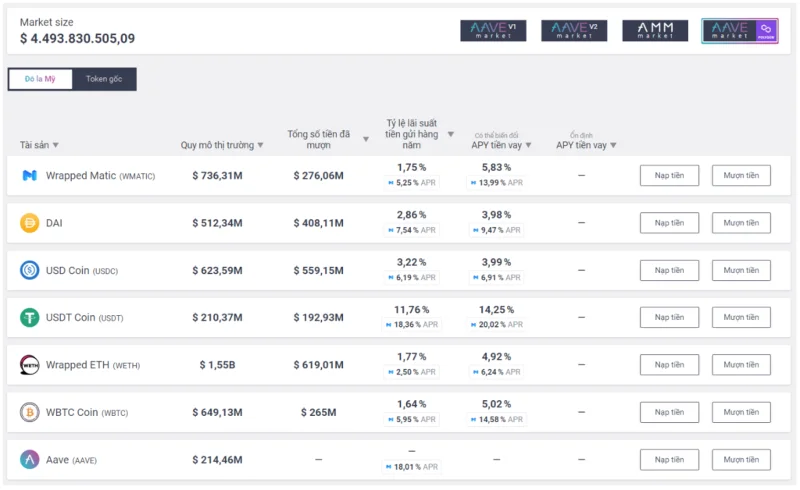The height and width of the screenshot is (490, 800).
Task: Deposit DAI with Nạp tiền
Action: coord(669,223)
